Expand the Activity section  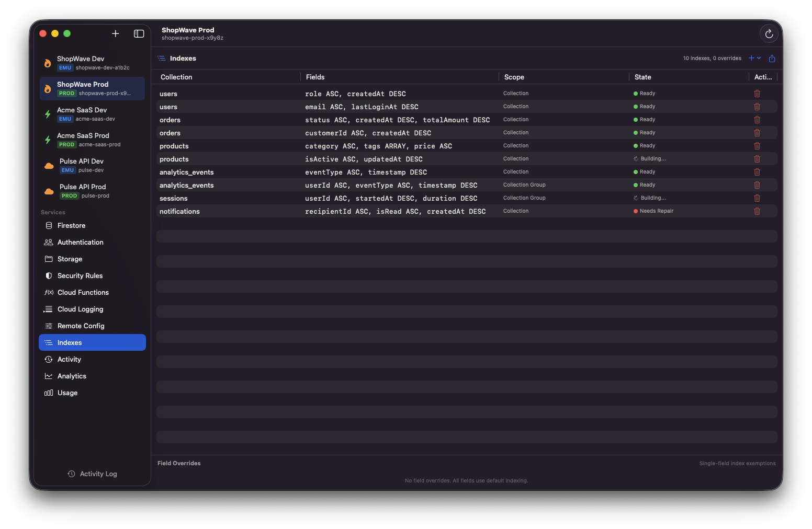click(69, 359)
